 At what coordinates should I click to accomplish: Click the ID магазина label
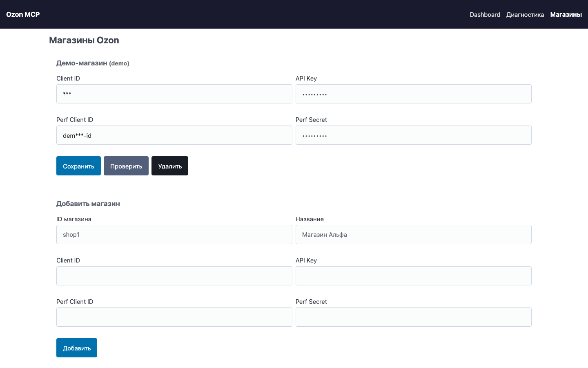click(74, 219)
